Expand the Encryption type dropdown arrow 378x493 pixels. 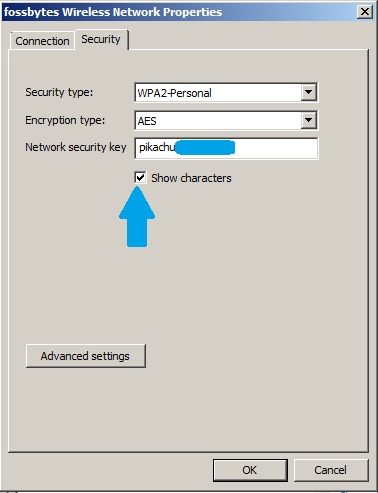click(308, 120)
